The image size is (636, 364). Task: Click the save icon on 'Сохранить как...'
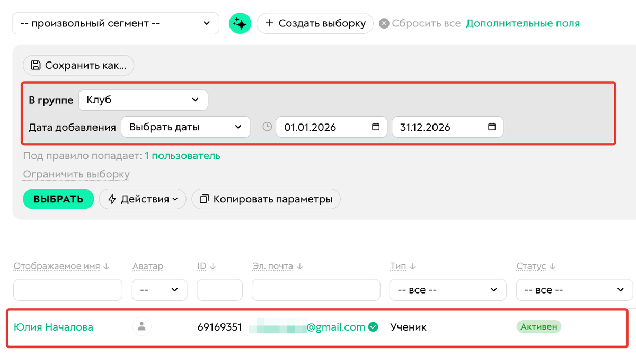click(x=35, y=65)
